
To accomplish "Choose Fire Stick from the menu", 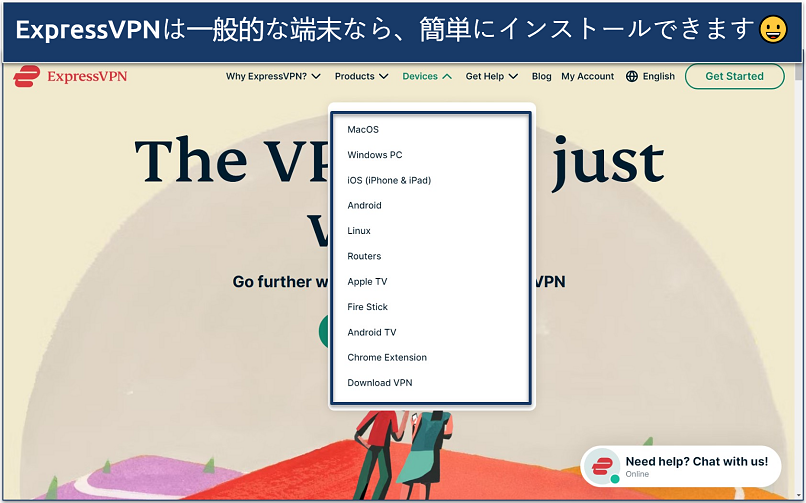I will (367, 307).
